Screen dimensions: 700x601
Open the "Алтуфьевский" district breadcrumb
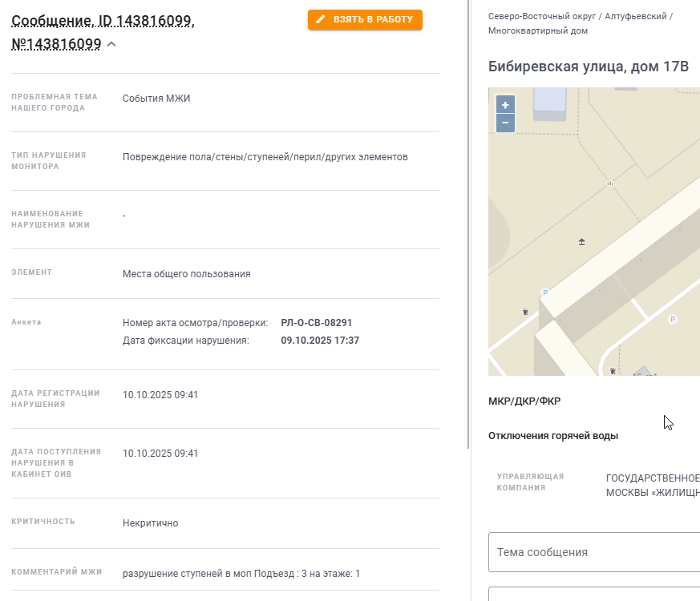636,16
